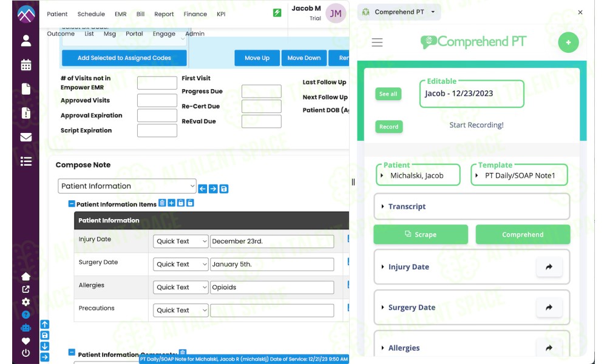This screenshot has width=607, height=364.
Task: Send Allergies with share arrow icon
Action: pyautogui.click(x=549, y=348)
